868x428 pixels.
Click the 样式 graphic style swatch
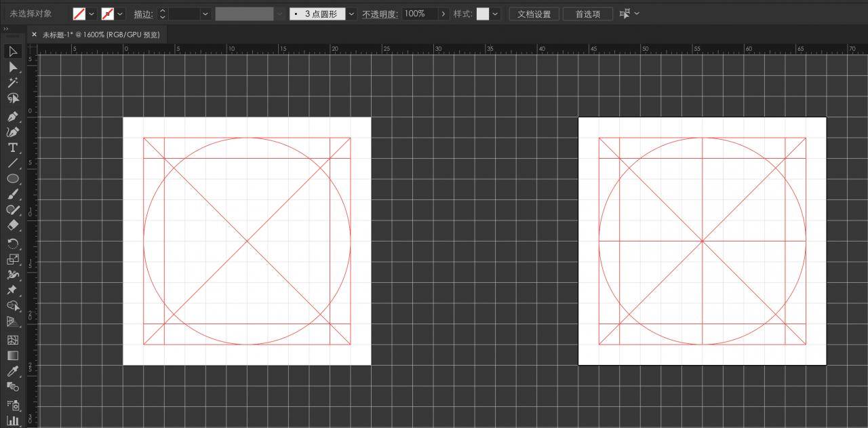pyautogui.click(x=483, y=14)
